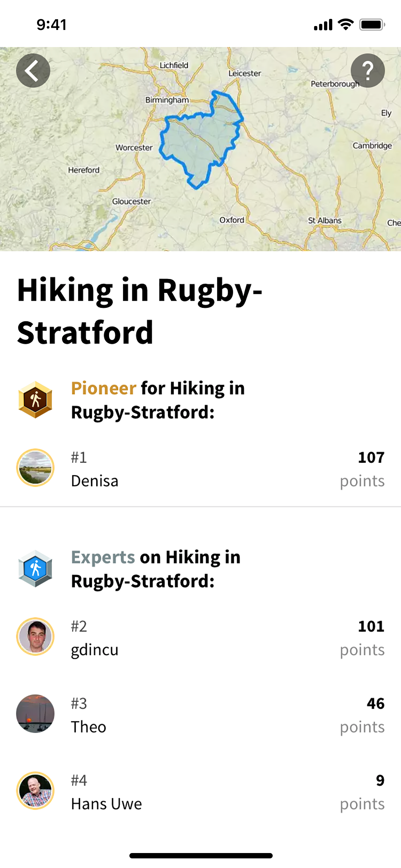Tap the gold Pioneer hiking badge

pos(35,399)
